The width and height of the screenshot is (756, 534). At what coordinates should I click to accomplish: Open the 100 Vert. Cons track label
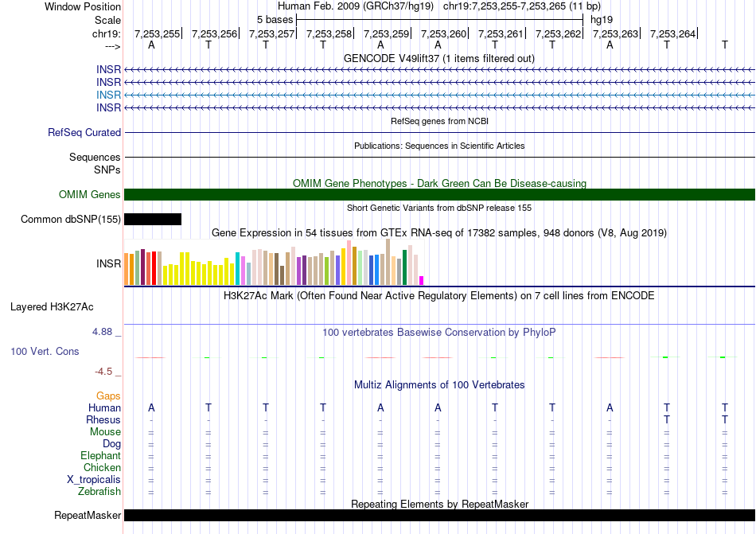tap(45, 351)
